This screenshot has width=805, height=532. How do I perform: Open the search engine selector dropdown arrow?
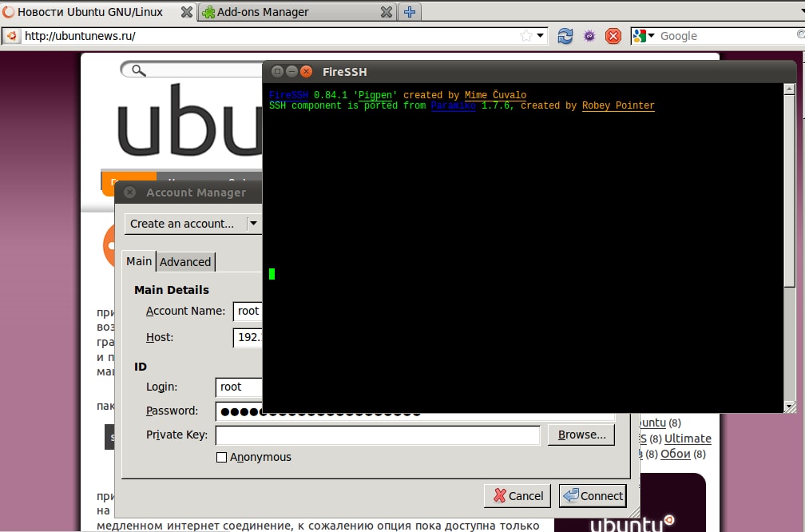652,36
